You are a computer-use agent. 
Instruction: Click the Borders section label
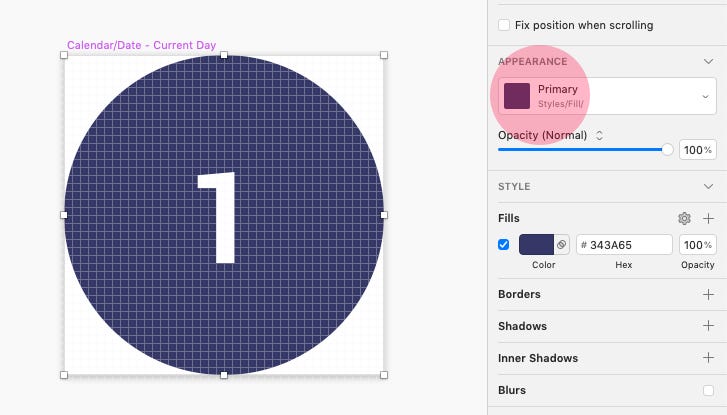519,294
